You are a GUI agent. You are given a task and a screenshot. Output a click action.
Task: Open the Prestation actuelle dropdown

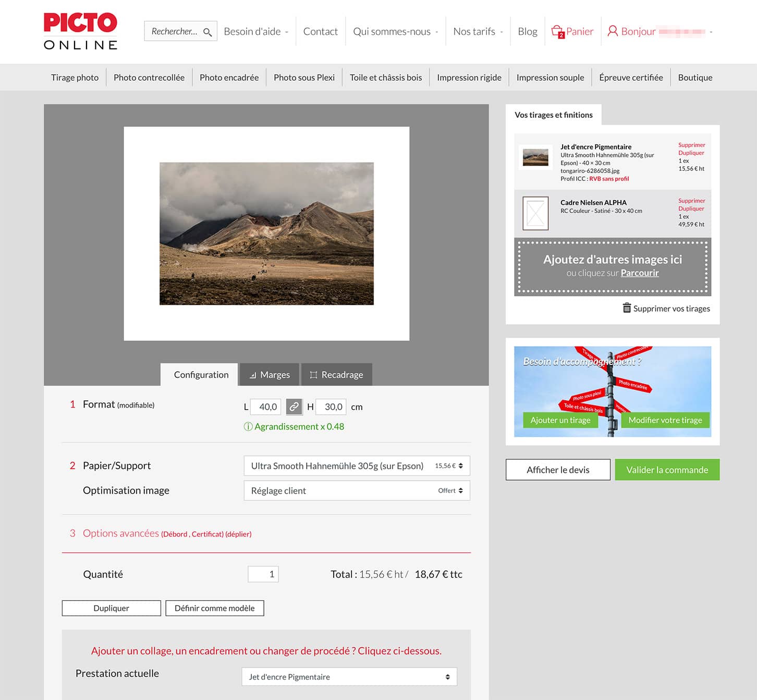(x=349, y=677)
